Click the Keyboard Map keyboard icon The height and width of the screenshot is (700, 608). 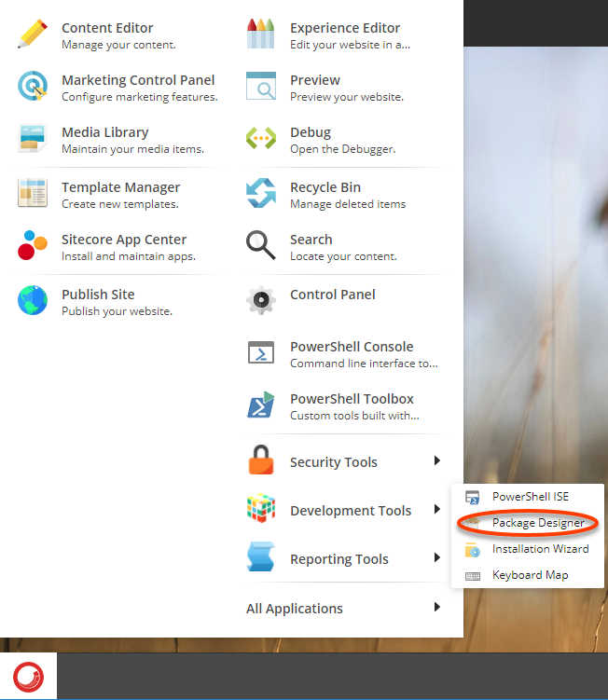point(473,576)
